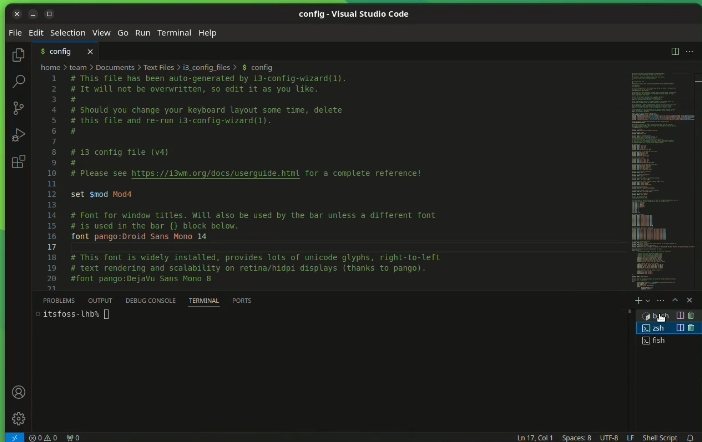Open the terminal panel more actions menu

[661, 300]
